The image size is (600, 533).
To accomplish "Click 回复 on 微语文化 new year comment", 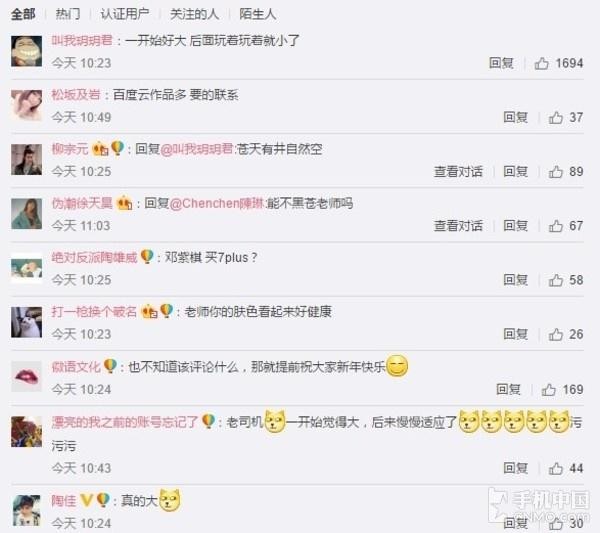I will pos(508,390).
